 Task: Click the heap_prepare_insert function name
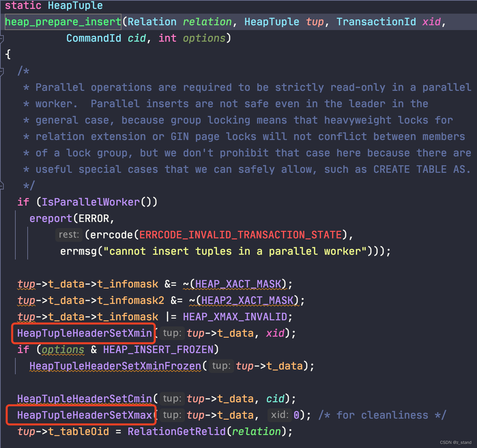pos(63,22)
